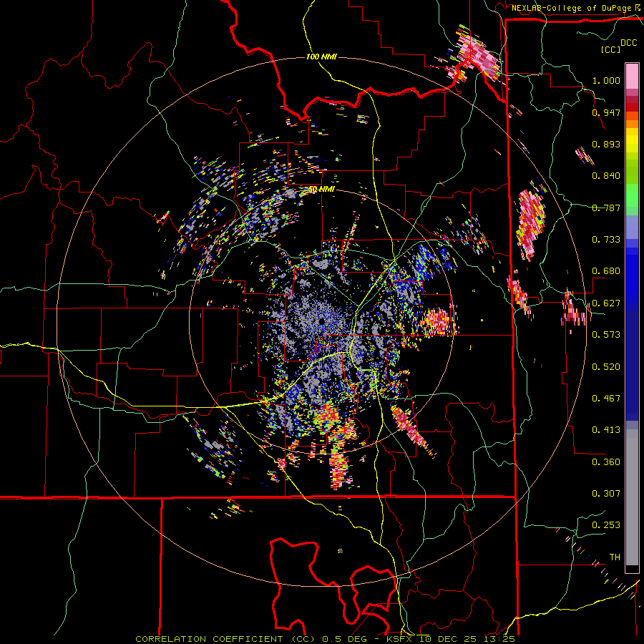Screen dimensions: 644x644
Task: Click the 0.360 legend value
Action: [x=606, y=462]
